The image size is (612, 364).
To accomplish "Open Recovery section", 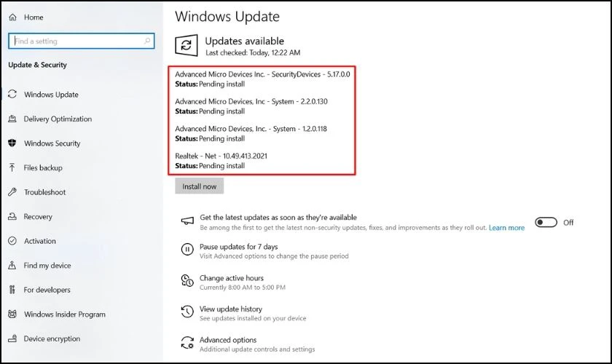I will coord(38,216).
